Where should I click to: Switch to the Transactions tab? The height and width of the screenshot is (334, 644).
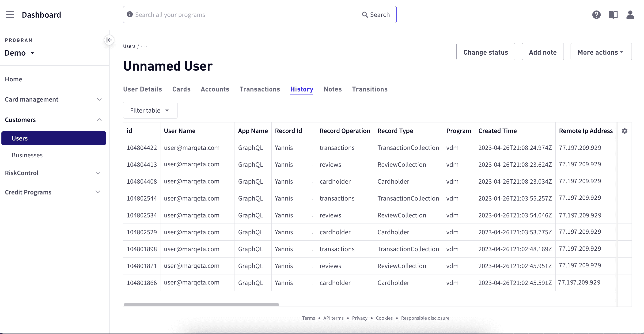tap(260, 89)
